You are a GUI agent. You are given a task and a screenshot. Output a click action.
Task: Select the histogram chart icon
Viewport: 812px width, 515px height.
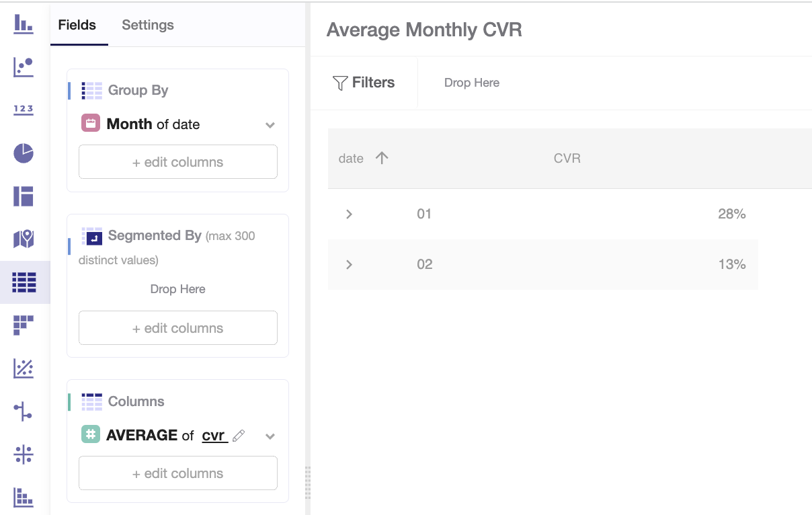[24, 498]
